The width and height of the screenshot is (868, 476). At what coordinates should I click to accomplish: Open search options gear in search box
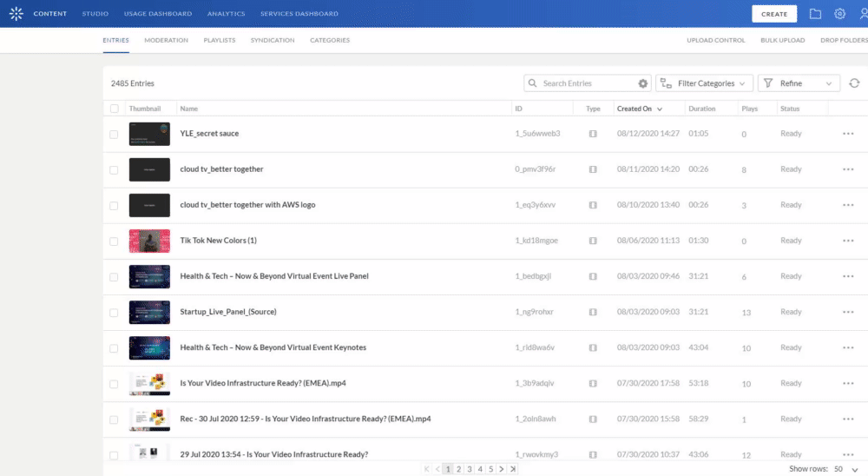(643, 83)
